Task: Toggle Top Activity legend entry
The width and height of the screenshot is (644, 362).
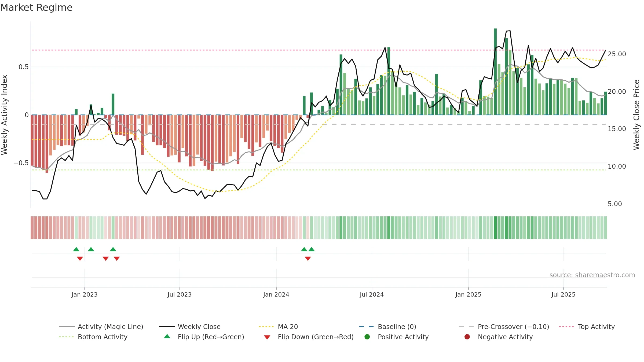Action: click(x=587, y=327)
